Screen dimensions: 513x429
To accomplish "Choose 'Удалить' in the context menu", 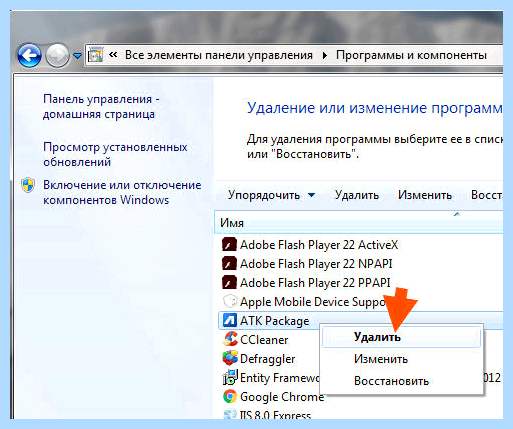I will pos(401,337).
